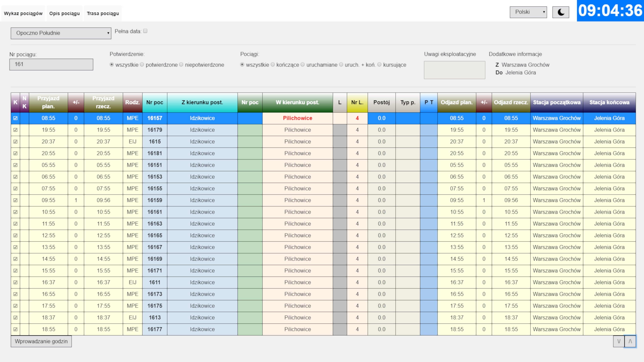Click the Wprowadzanie godzin button
This screenshot has width=644, height=362.
tap(41, 341)
